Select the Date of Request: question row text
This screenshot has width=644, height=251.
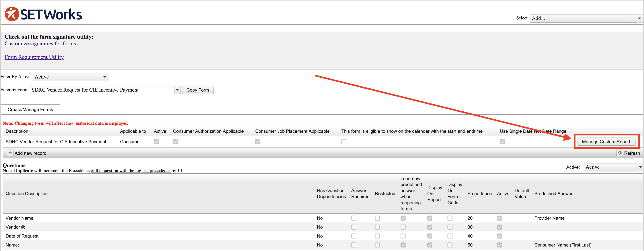(x=22, y=236)
